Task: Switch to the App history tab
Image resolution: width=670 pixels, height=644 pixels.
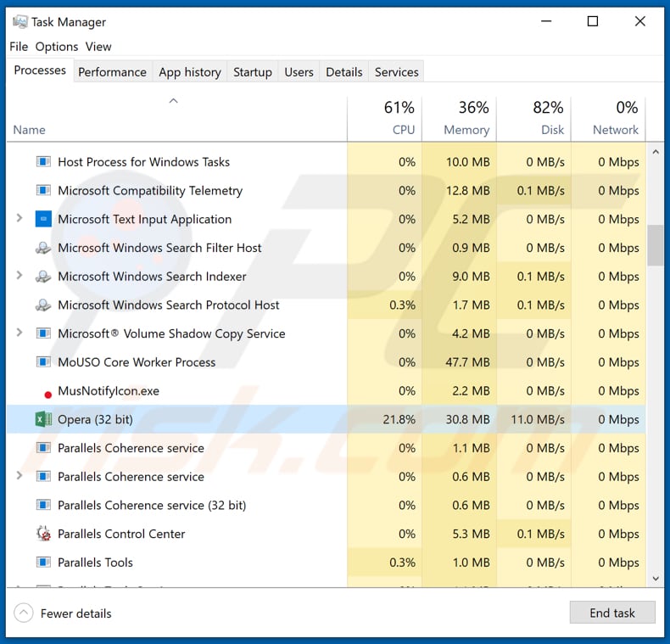Action: 190,72
